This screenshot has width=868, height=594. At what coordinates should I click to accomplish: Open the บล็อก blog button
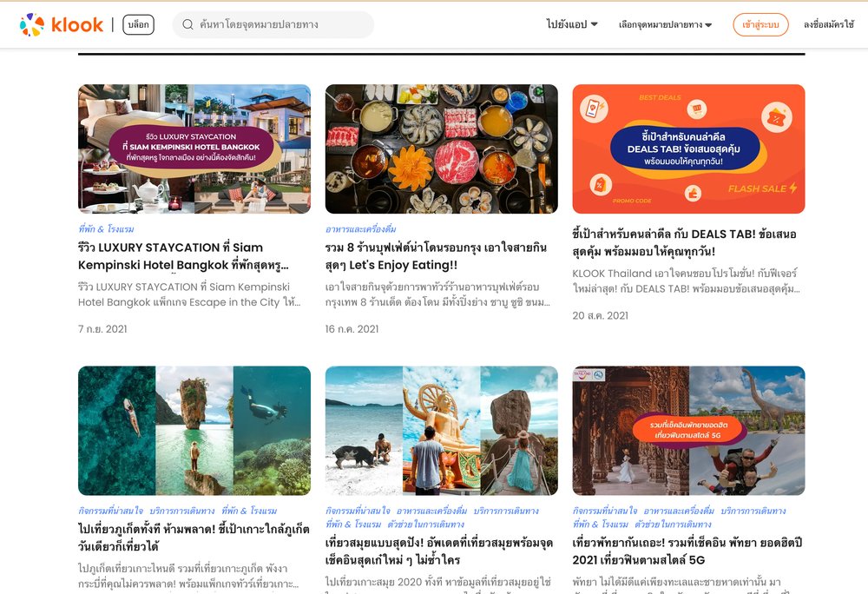tap(138, 24)
